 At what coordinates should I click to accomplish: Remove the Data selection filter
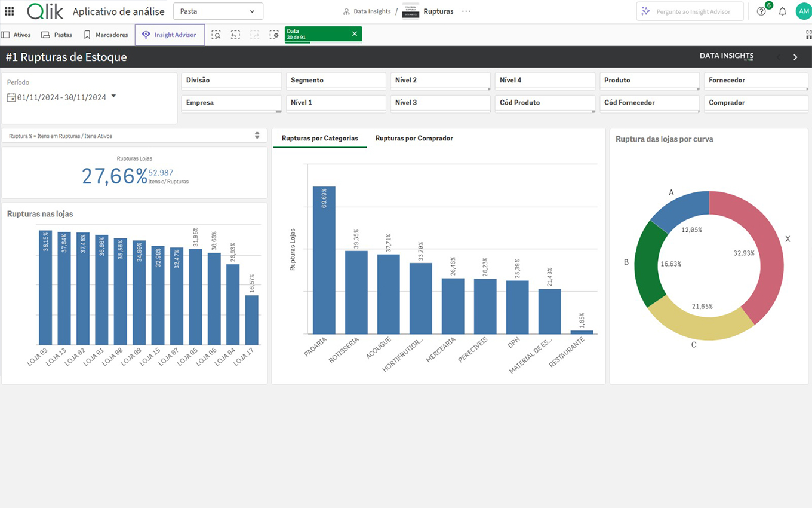[355, 34]
